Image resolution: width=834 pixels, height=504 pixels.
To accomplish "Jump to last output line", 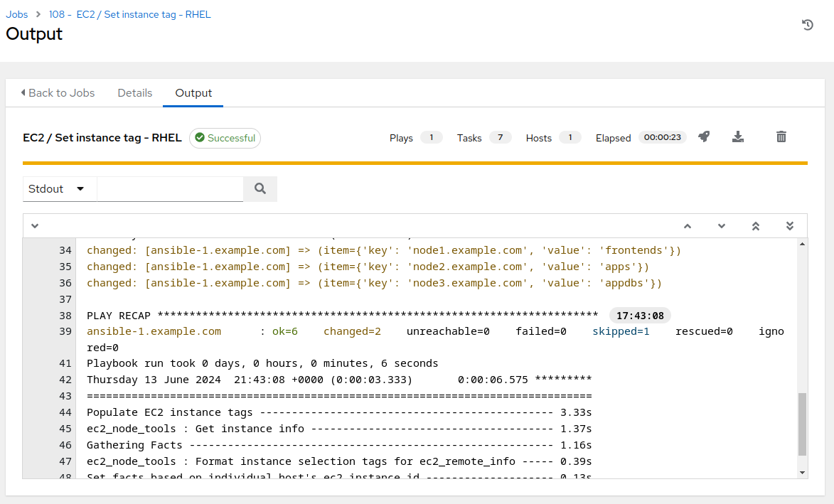I will [x=789, y=226].
